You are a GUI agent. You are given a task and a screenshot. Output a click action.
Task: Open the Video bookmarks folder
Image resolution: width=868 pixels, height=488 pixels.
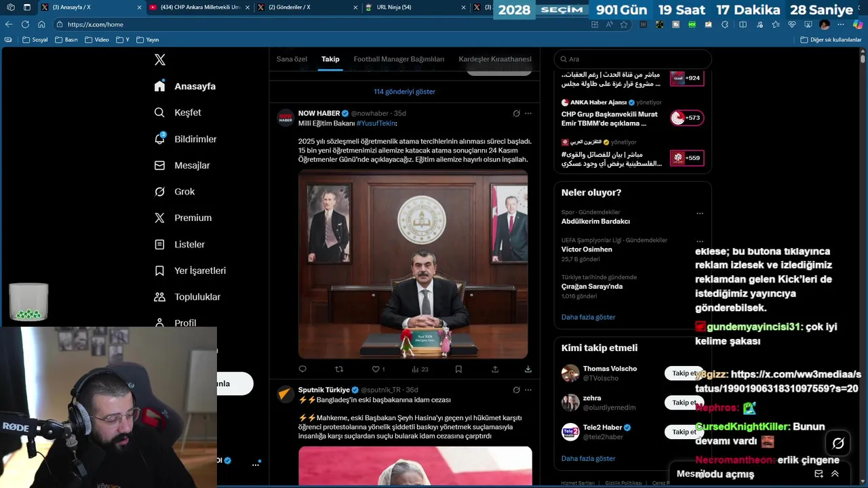(x=97, y=40)
